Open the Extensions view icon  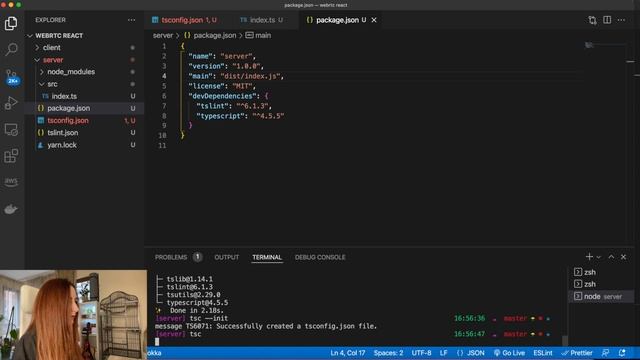[11, 156]
